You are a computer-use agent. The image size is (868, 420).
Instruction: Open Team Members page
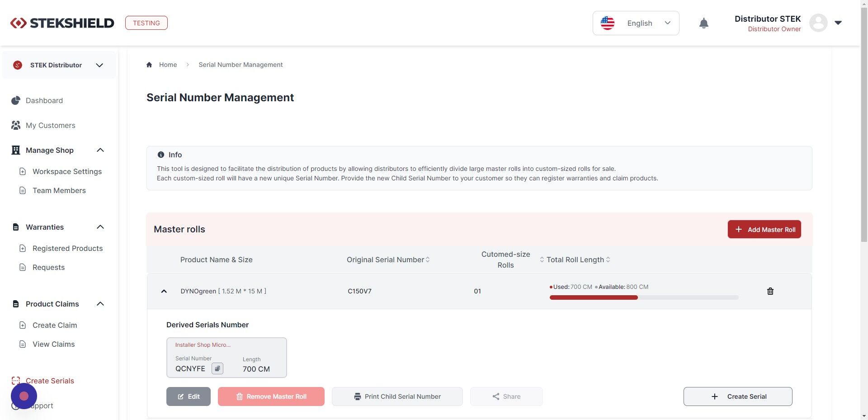pos(59,190)
